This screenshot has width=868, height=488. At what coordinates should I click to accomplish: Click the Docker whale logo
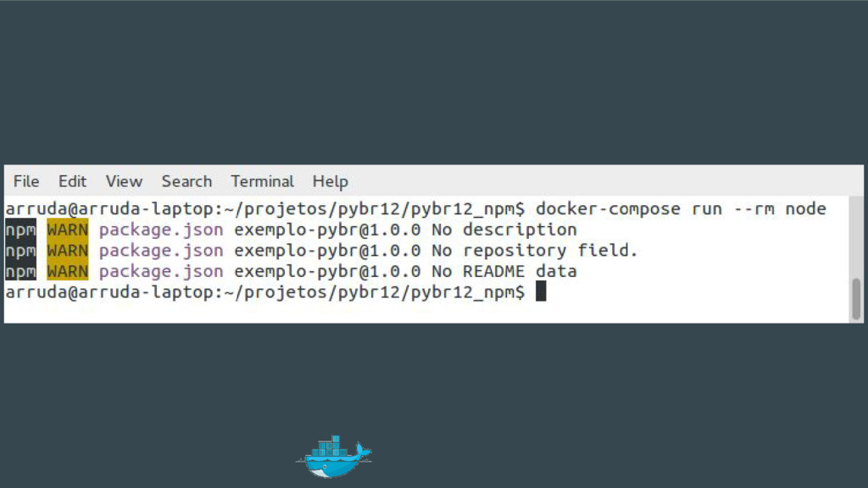(334, 457)
